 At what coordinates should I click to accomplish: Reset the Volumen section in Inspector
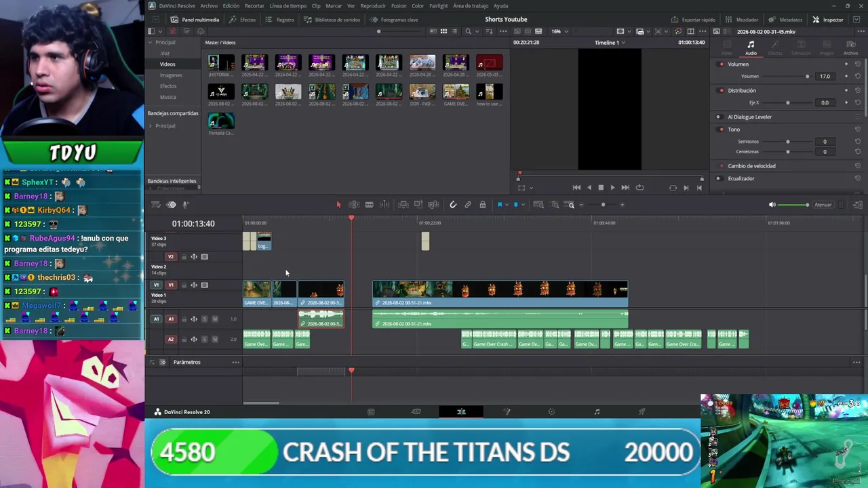[x=858, y=64]
